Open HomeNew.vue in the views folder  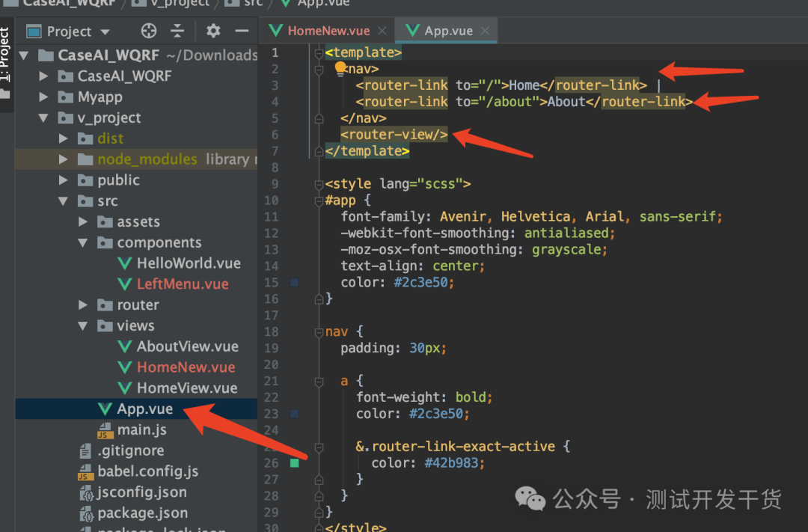(186, 367)
